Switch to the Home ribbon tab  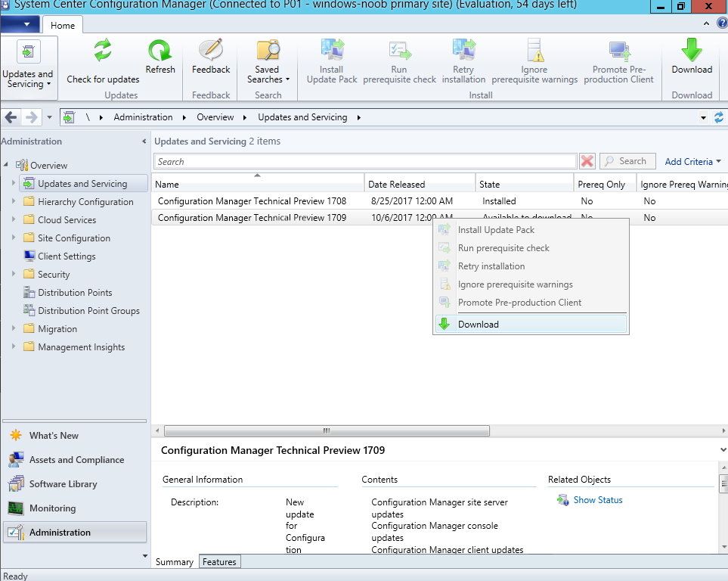click(63, 25)
